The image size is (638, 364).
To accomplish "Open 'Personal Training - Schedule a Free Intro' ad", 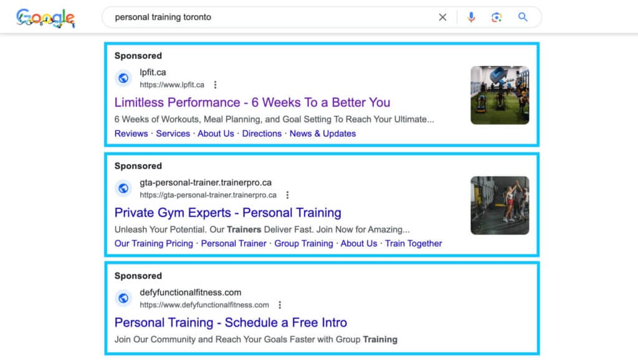I will coord(231,322).
